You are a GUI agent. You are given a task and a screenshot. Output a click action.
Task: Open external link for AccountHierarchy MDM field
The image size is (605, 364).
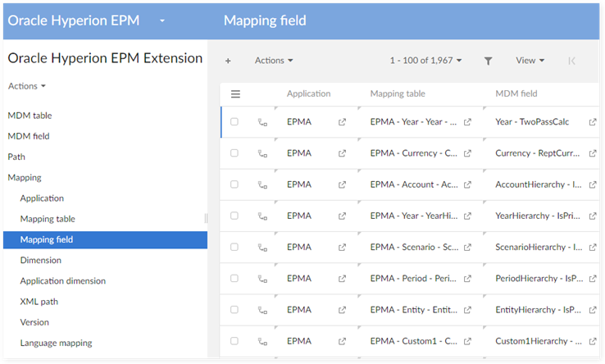[593, 184]
